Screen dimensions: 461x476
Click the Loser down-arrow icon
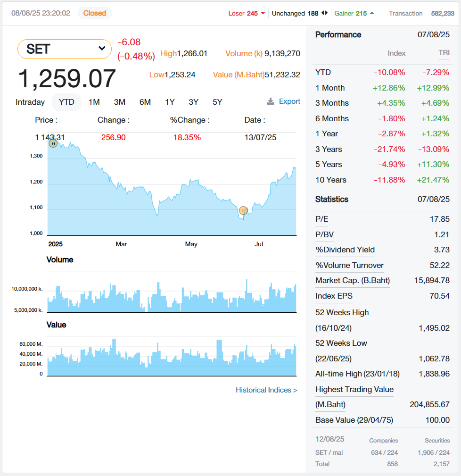[x=263, y=13]
